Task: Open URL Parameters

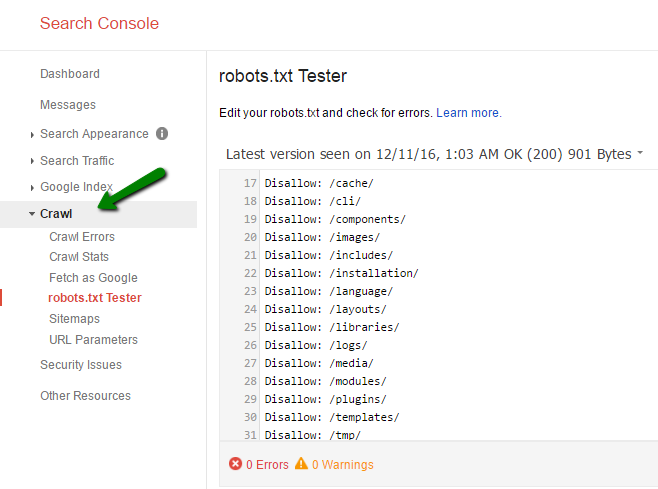Action: point(93,340)
